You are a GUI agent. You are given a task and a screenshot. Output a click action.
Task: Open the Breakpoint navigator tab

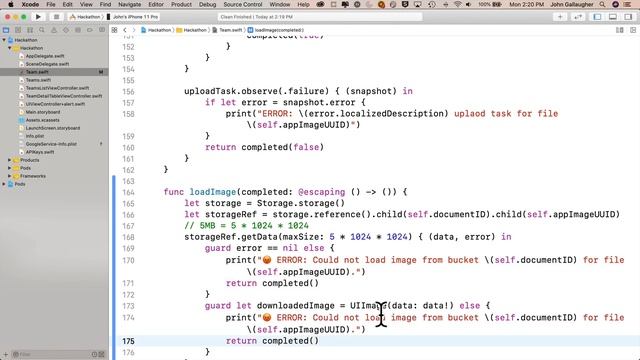89,30
